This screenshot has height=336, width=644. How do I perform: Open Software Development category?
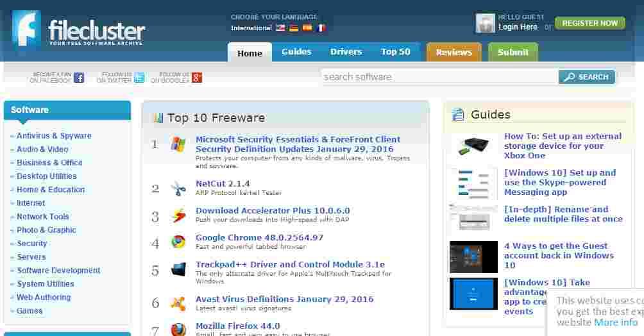click(x=58, y=271)
